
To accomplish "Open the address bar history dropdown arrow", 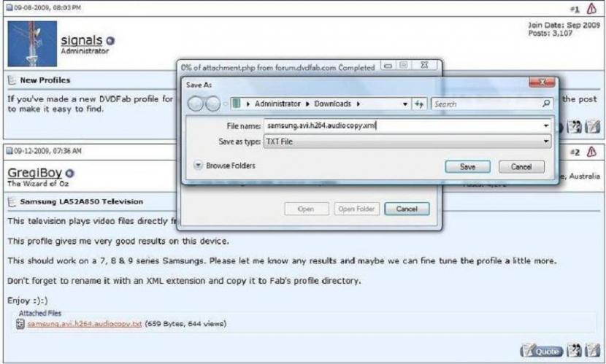I will click(405, 104).
